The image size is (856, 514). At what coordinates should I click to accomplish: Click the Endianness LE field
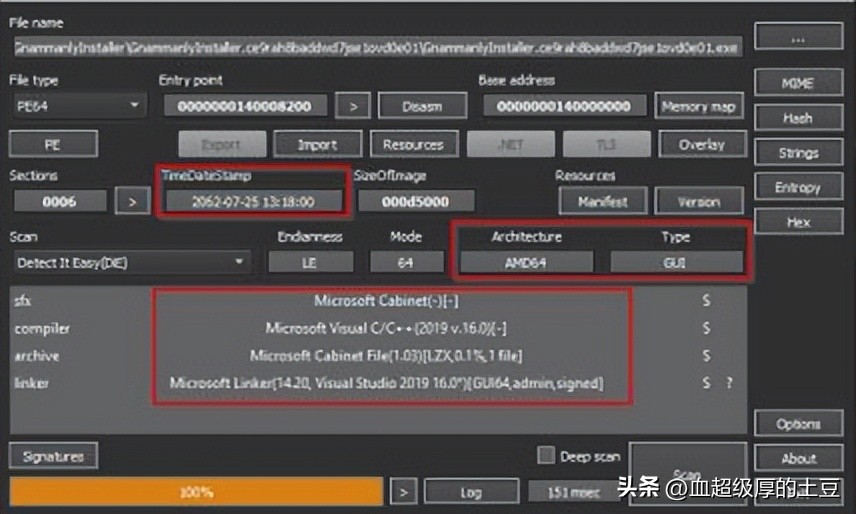click(310, 262)
